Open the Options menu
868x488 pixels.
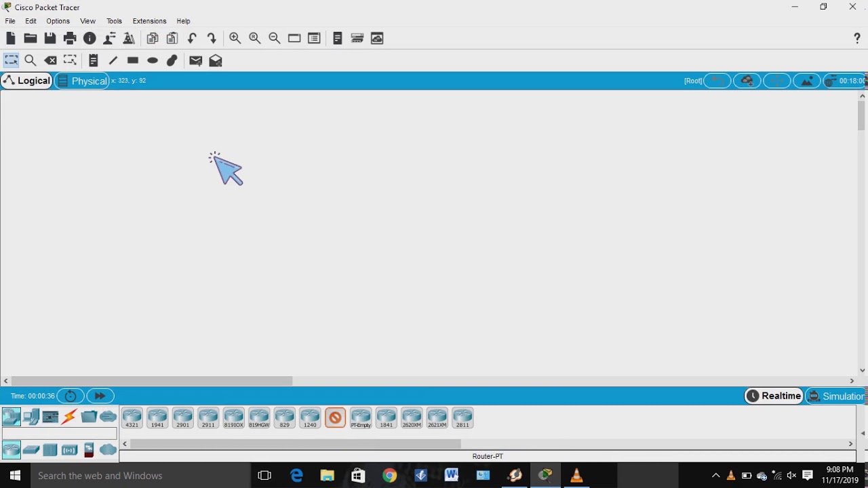(58, 21)
